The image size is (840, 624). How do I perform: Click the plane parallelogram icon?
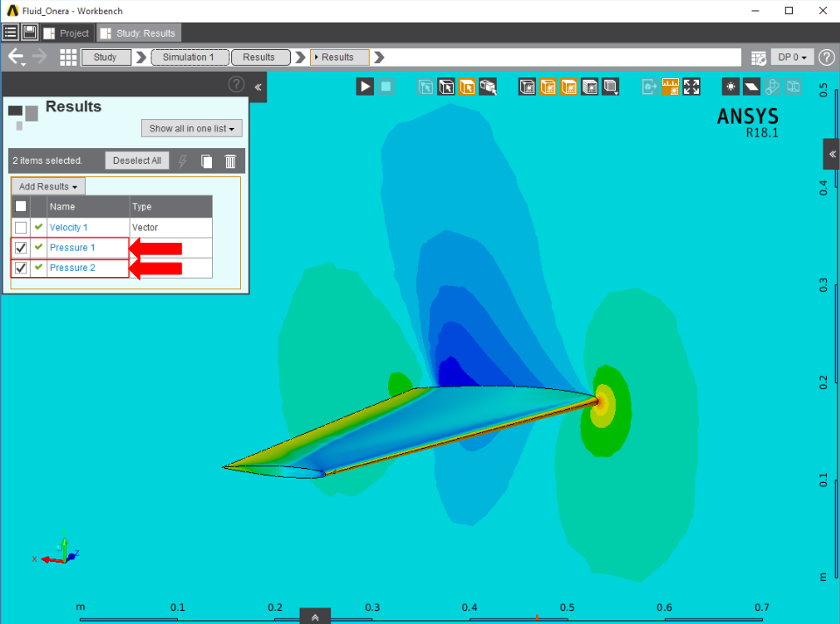tap(752, 86)
